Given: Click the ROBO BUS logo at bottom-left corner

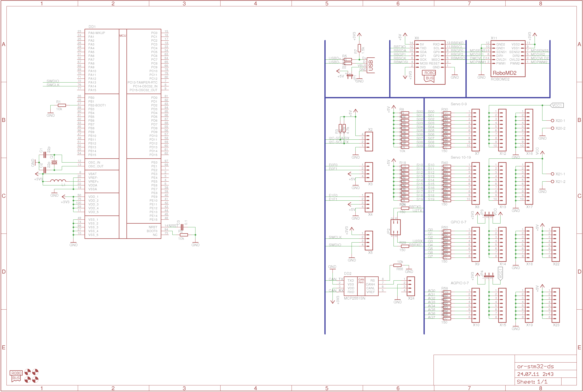Looking at the screenshot, I should [x=16, y=376].
